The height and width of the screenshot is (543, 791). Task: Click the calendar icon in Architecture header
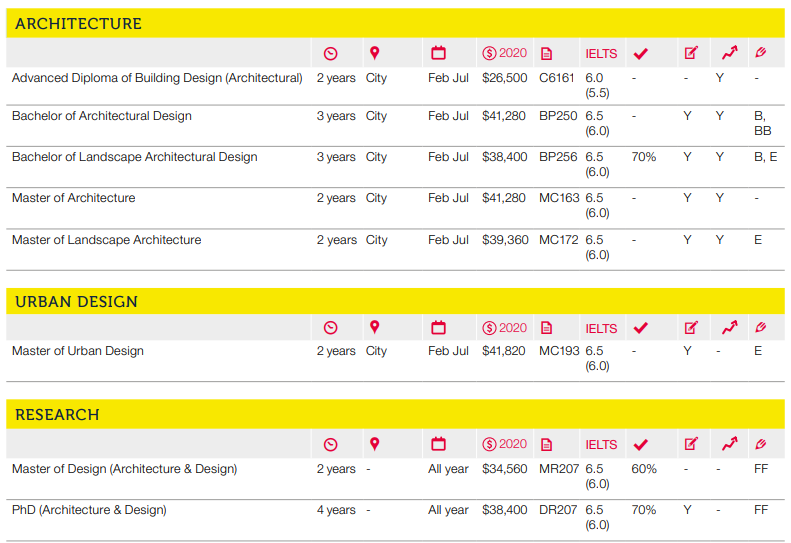438,54
